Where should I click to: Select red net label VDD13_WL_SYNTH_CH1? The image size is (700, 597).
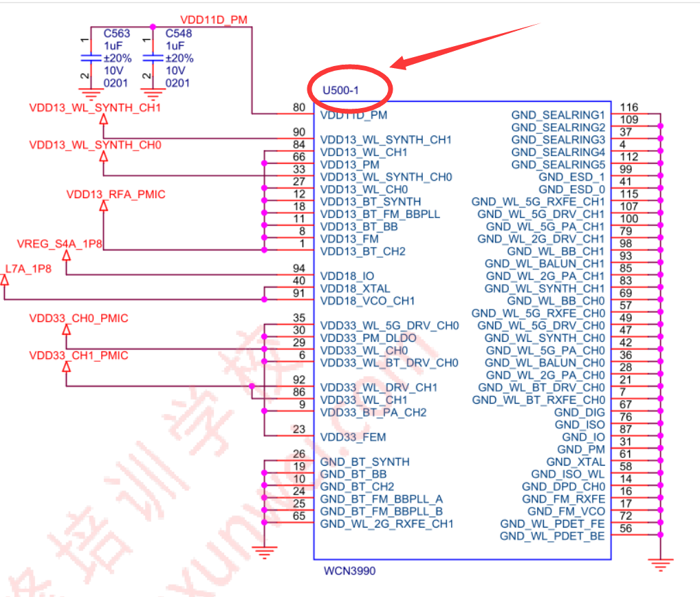95,107
